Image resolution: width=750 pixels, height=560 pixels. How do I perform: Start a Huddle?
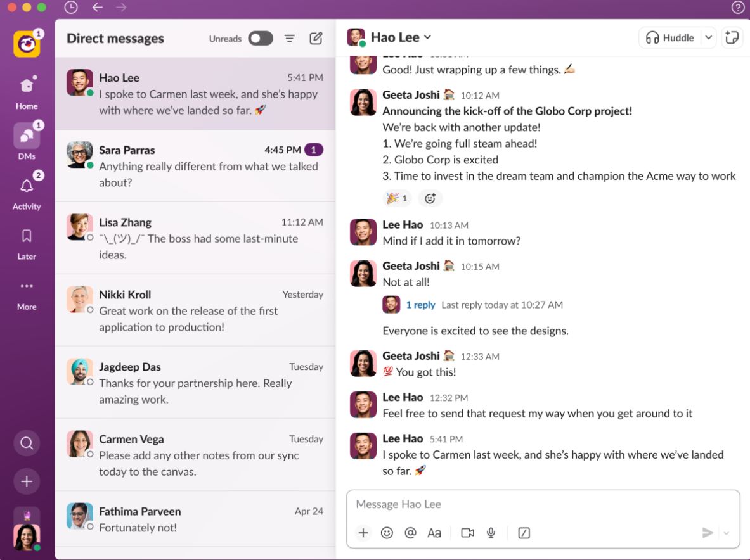669,38
